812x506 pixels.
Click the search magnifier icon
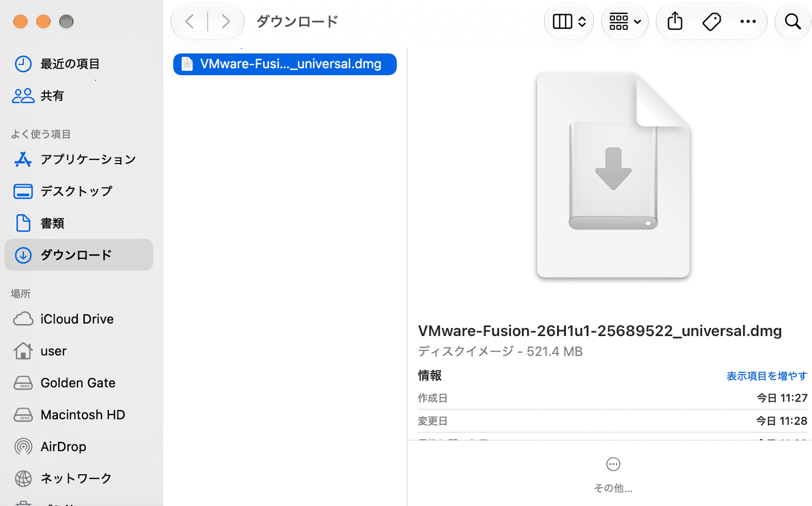(793, 22)
